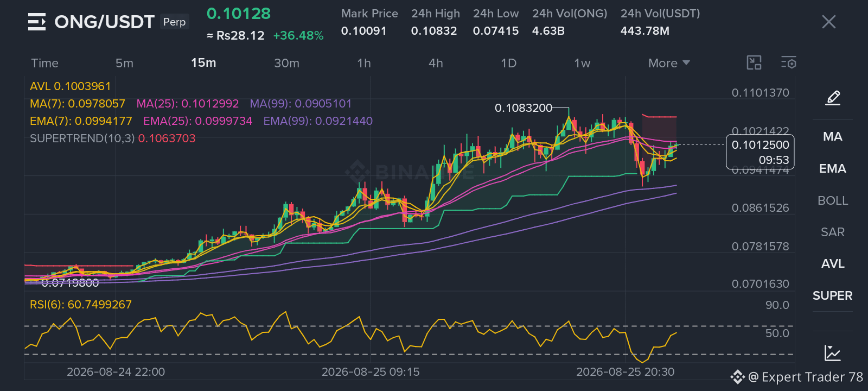
Task: Open the ONG/USDT pair selector
Action: coord(104,22)
